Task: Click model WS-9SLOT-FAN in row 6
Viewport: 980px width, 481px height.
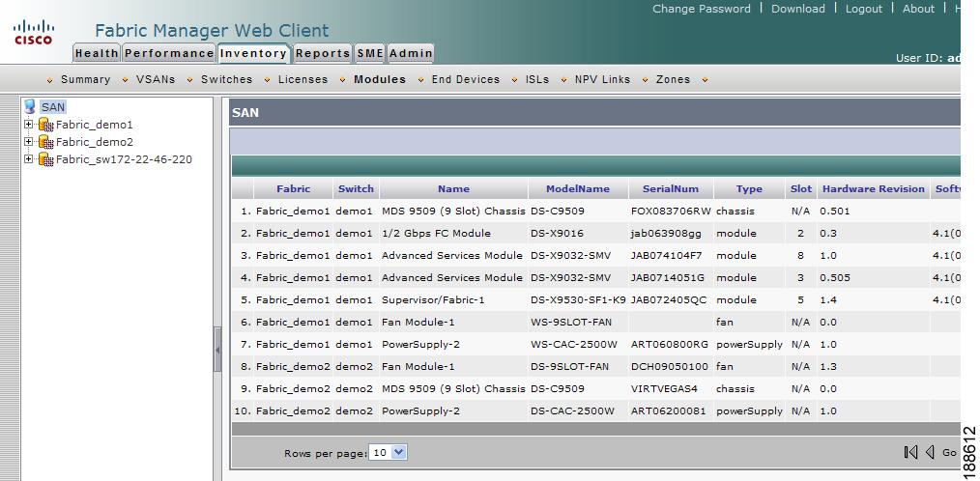Action: click(571, 323)
